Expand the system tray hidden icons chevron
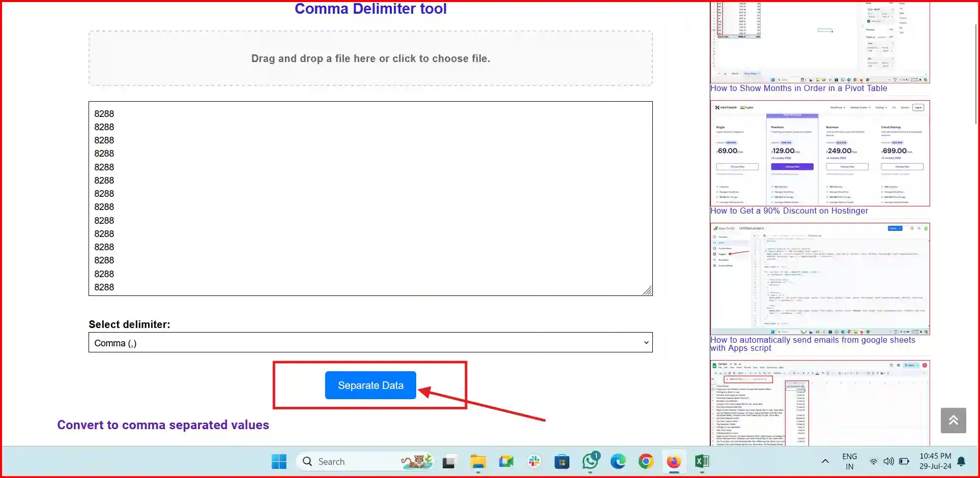Viewport: 980px width, 478px height. point(825,462)
